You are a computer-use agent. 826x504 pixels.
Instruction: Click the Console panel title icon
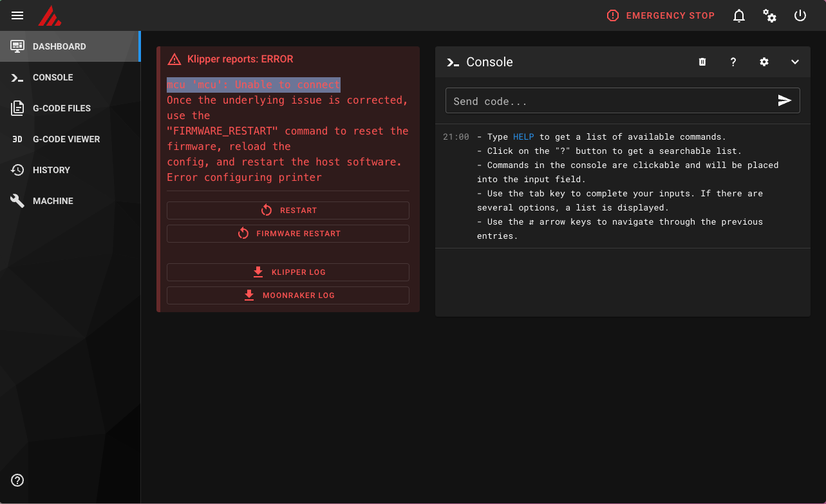pos(453,62)
